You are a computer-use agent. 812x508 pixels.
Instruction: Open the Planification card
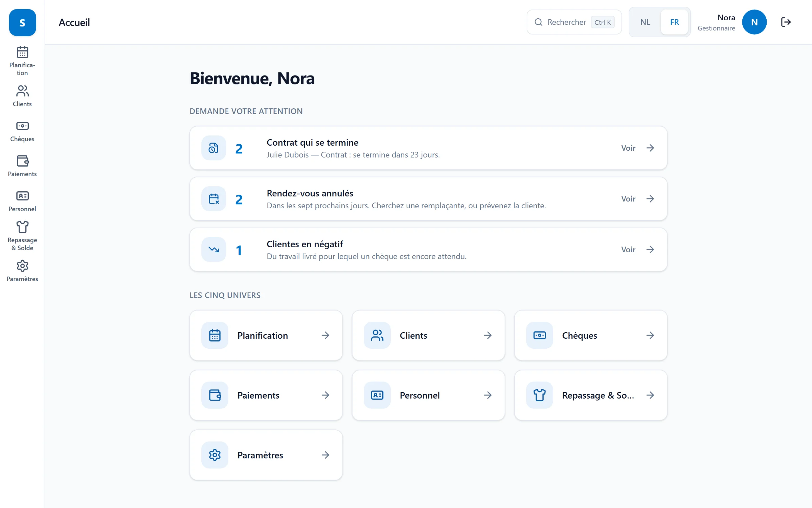(266, 335)
